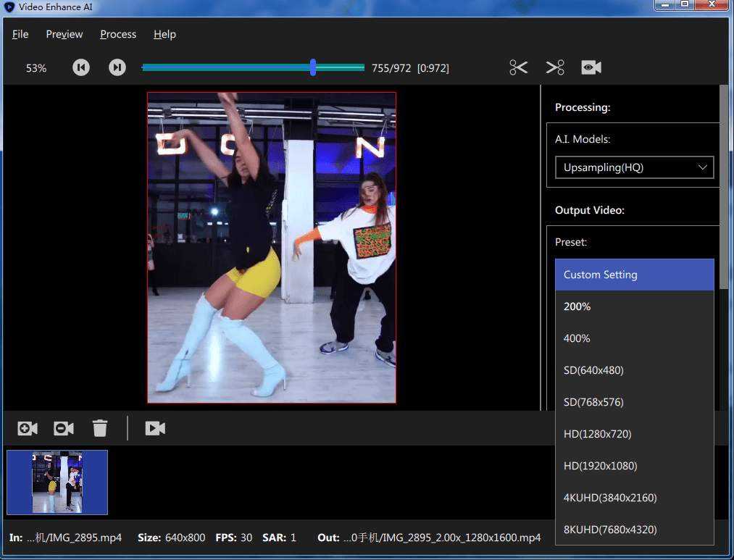The image size is (734, 560).
Task: Open the Help menu
Action: [x=164, y=34]
